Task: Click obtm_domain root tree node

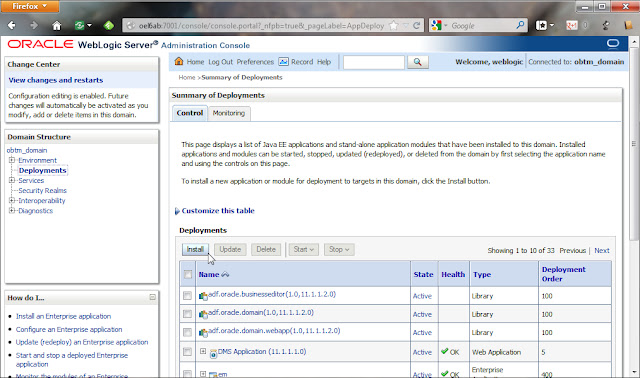Action: click(x=27, y=150)
